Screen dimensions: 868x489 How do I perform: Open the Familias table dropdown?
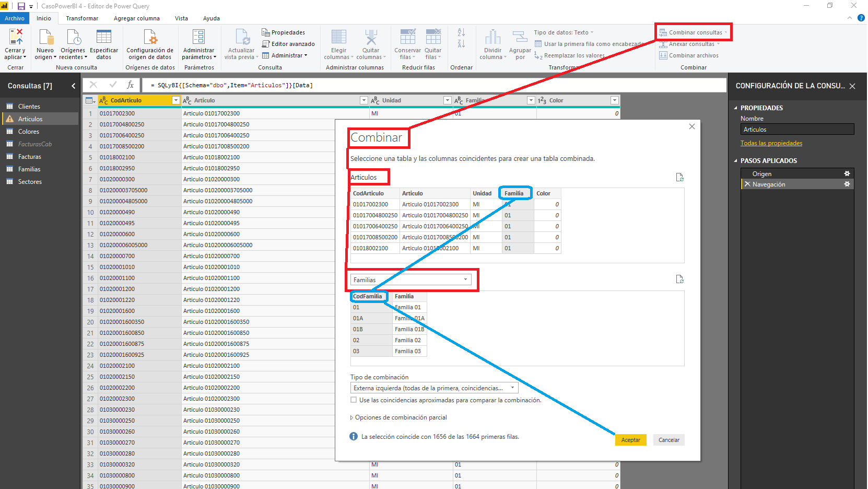pos(410,280)
